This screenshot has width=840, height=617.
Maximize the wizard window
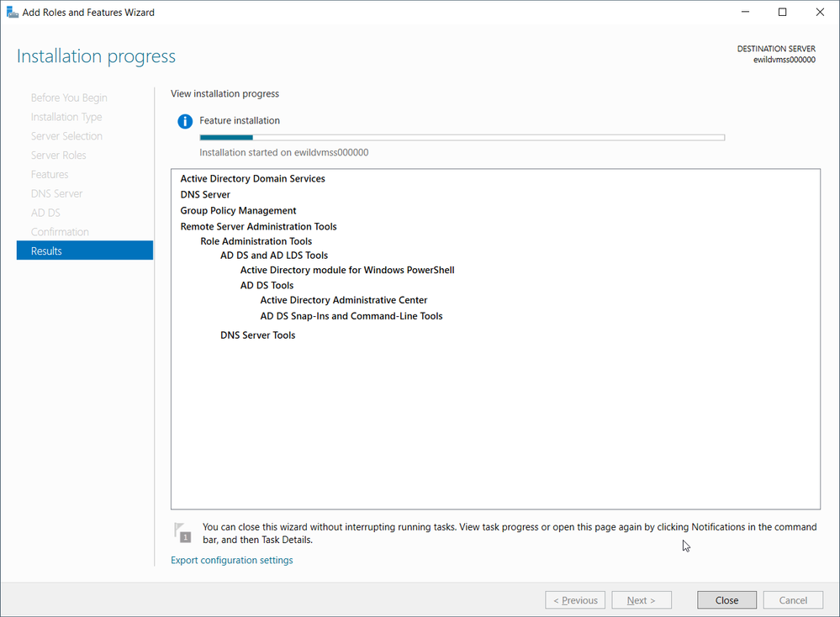pyautogui.click(x=782, y=12)
